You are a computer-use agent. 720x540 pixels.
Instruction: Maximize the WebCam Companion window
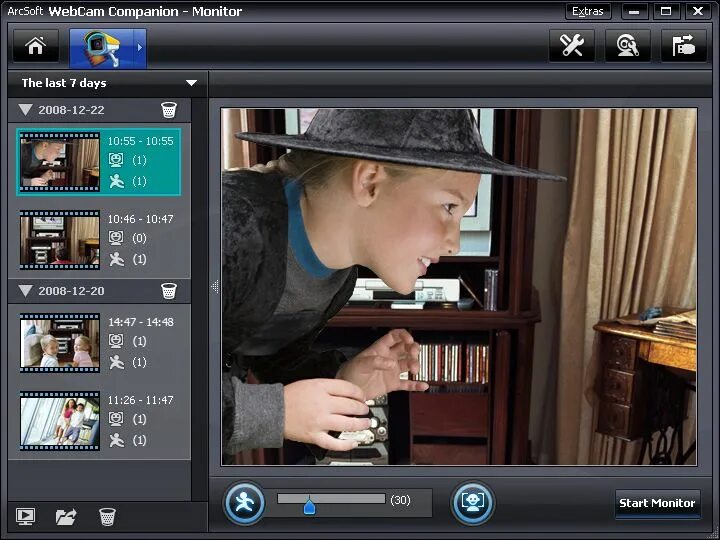(x=666, y=11)
